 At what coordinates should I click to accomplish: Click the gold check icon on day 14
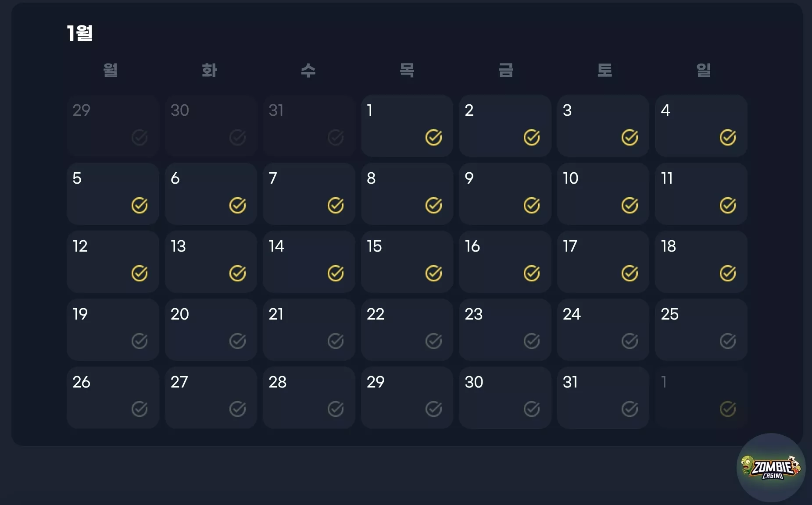(x=336, y=274)
